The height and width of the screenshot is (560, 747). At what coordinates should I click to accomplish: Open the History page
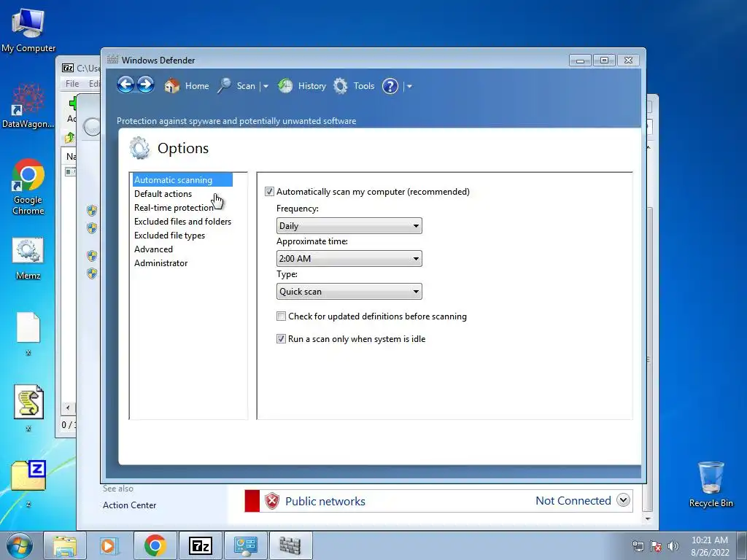[x=302, y=86]
